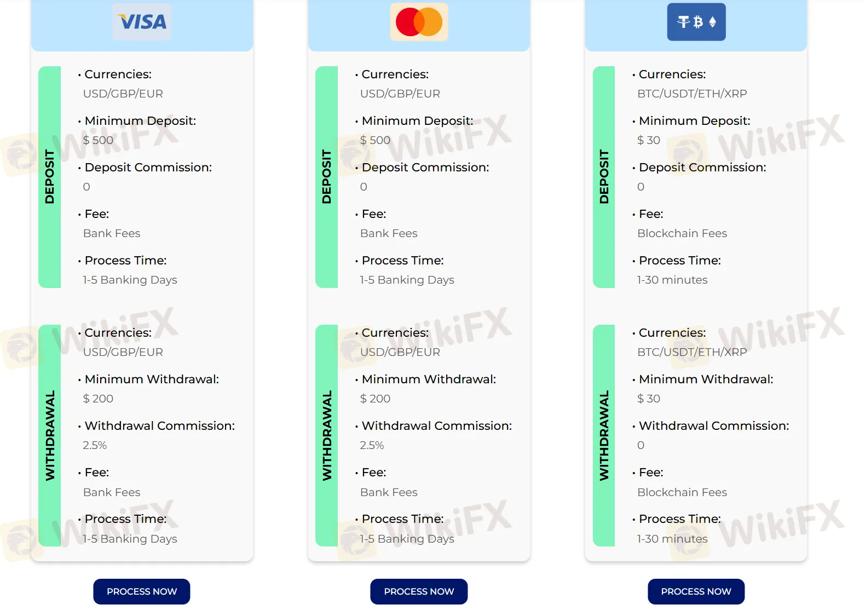Click the 2.5% Visa withdrawal commission value
Viewport: 865px width, 616px height.
click(95, 445)
